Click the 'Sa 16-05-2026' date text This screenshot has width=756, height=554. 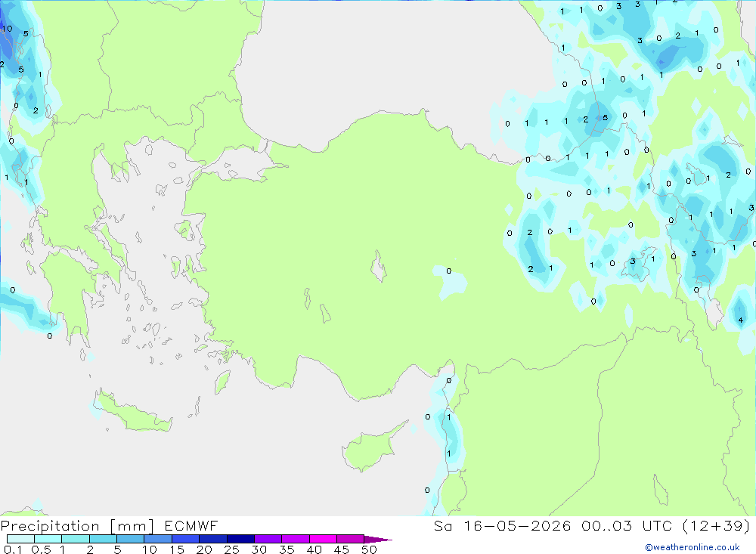(x=503, y=525)
